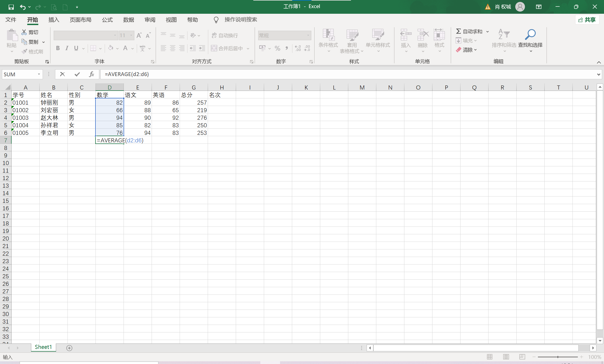Open the Name Box dropdown showing SUM

pyautogui.click(x=39, y=74)
